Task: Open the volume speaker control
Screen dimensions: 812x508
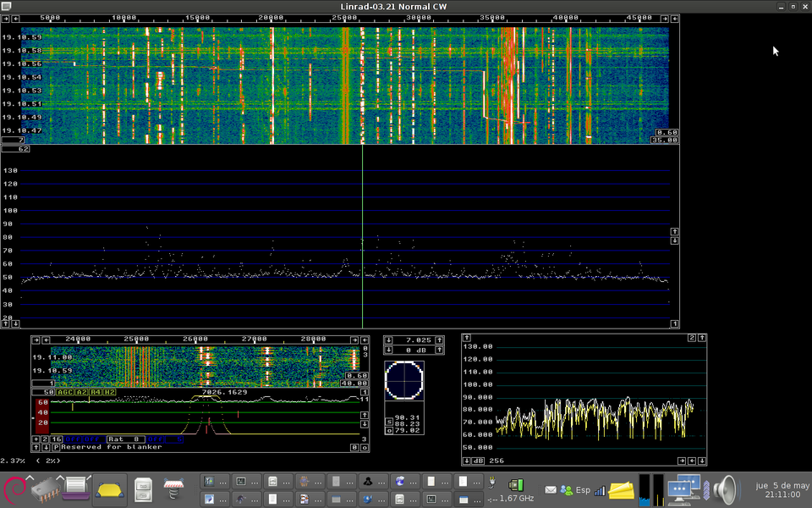Action: click(x=725, y=489)
